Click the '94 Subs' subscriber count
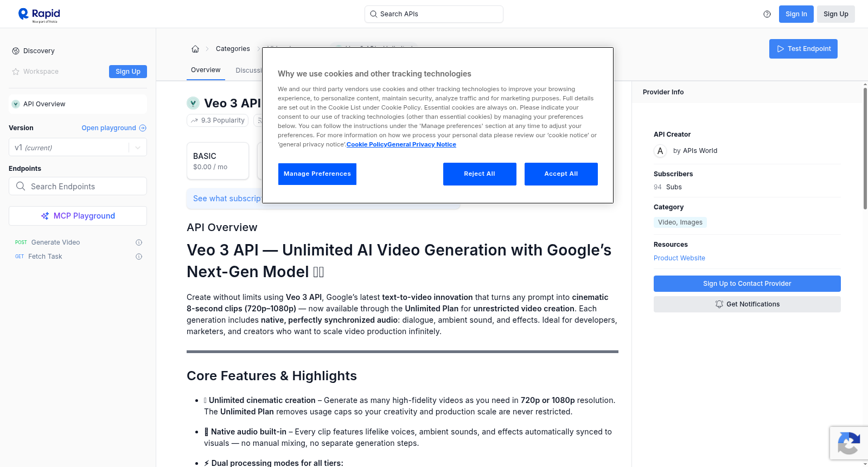 [668, 187]
